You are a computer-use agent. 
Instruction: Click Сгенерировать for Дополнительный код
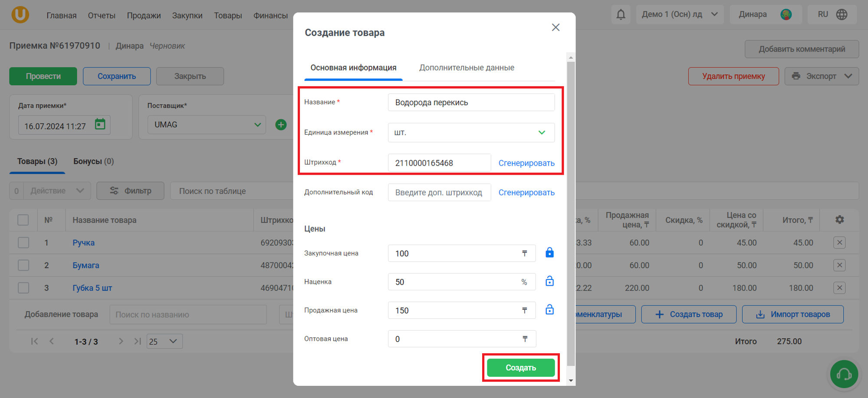(x=526, y=192)
